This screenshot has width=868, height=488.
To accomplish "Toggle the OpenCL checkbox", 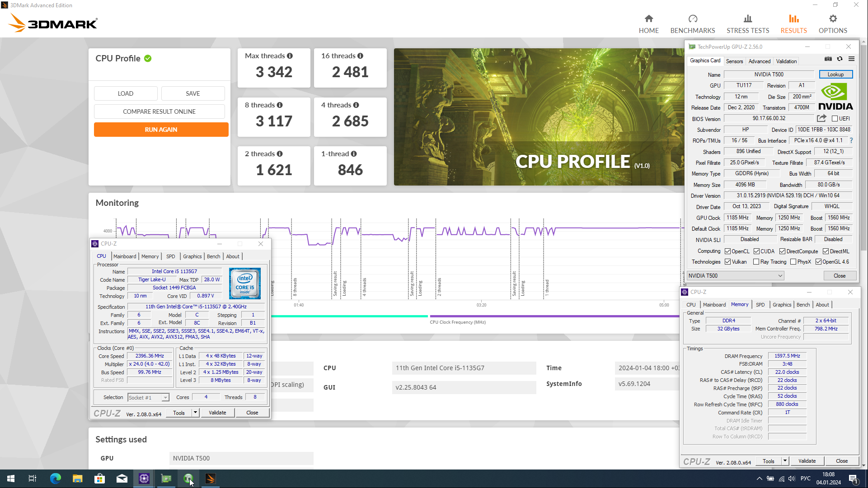I will [727, 251].
